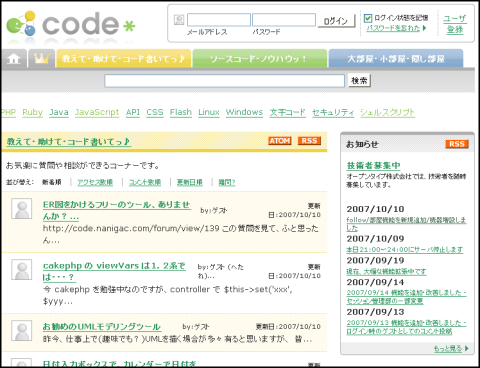The width and height of the screenshot is (480, 368).
Task: Toggle the ログイン状態を記憶 checkbox
Action: tap(368, 18)
